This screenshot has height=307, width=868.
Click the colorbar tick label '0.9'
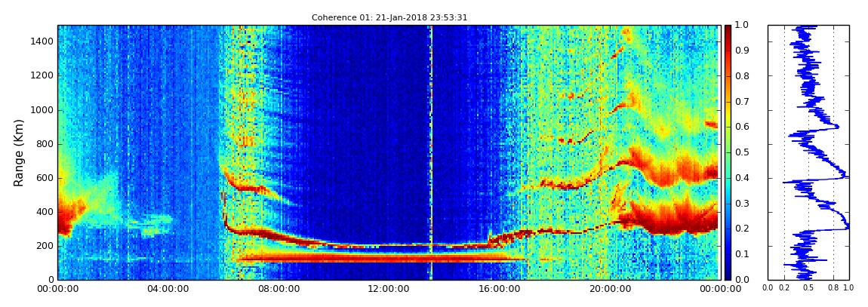pos(740,51)
